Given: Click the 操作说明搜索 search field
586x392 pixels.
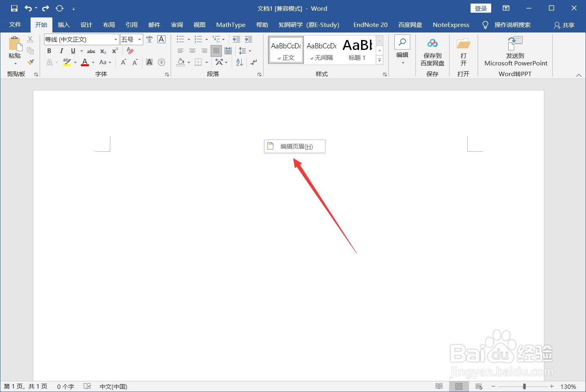Looking at the screenshot, I should coord(512,25).
